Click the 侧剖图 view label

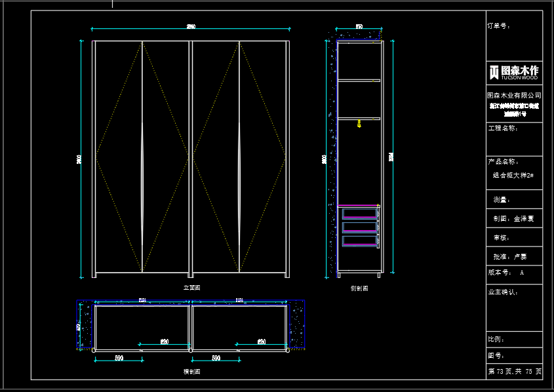(x=359, y=288)
